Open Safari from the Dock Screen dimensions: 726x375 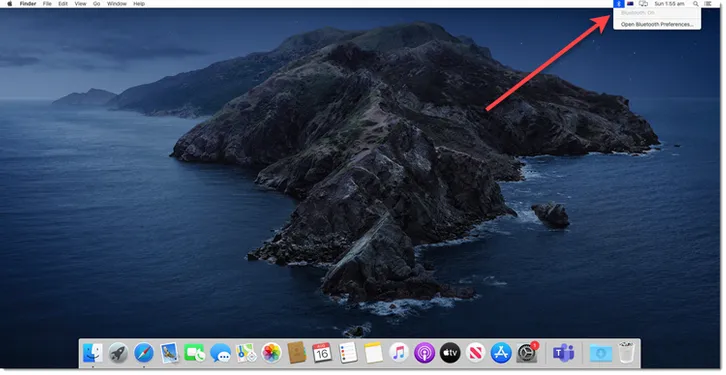tap(144, 353)
